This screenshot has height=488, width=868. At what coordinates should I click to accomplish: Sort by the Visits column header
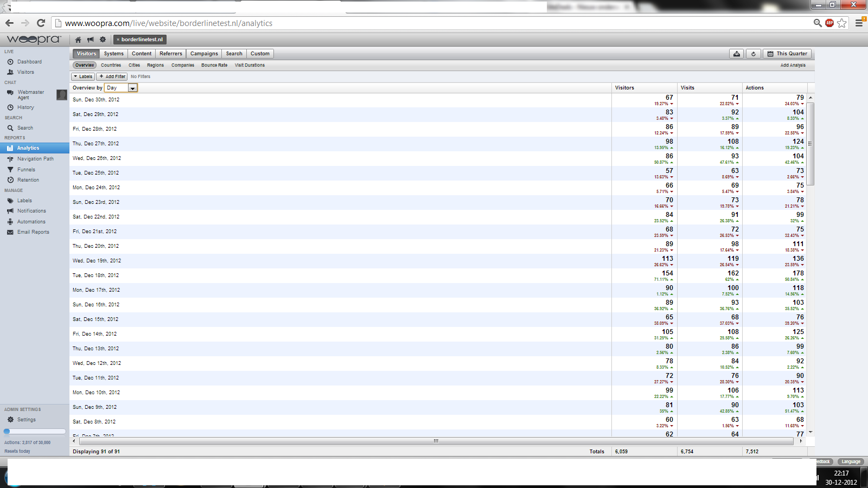click(710, 88)
